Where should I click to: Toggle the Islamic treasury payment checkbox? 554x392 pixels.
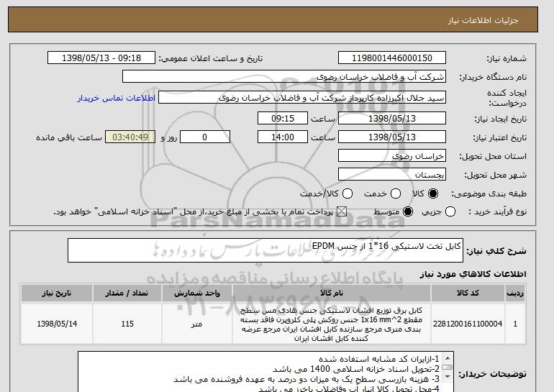point(341,212)
